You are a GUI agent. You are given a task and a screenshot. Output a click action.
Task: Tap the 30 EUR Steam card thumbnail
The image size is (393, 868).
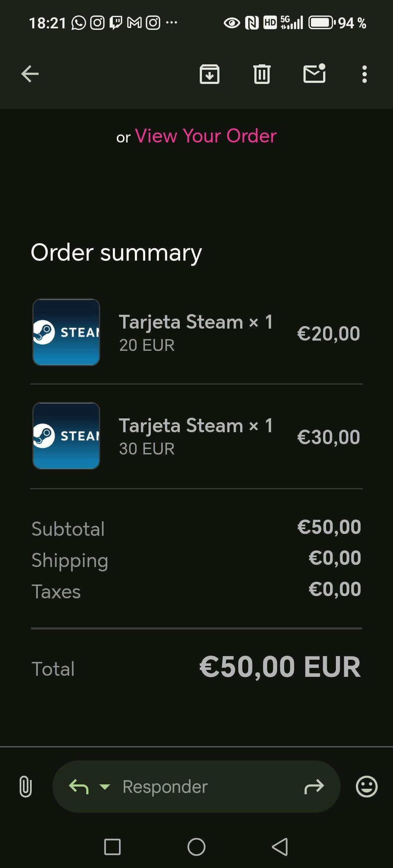click(x=66, y=436)
